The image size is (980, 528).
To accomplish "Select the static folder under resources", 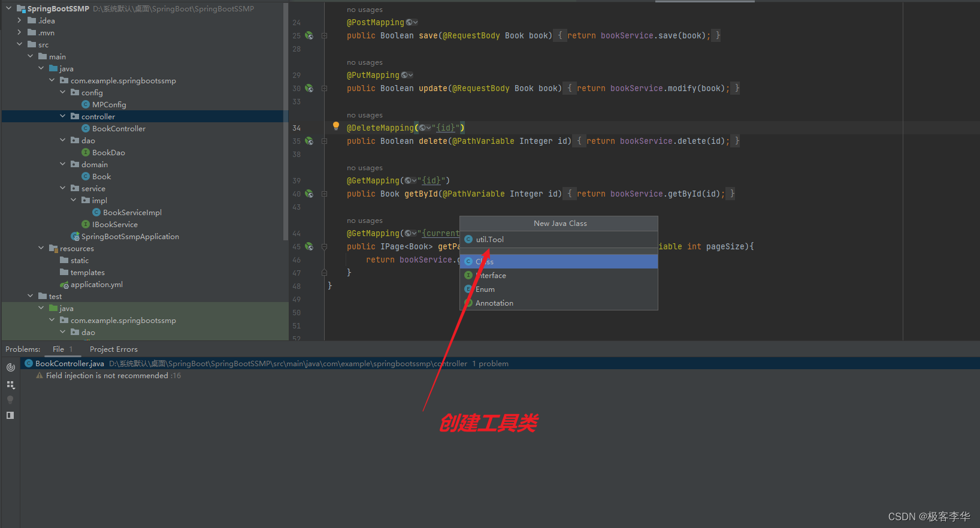I will [x=80, y=260].
